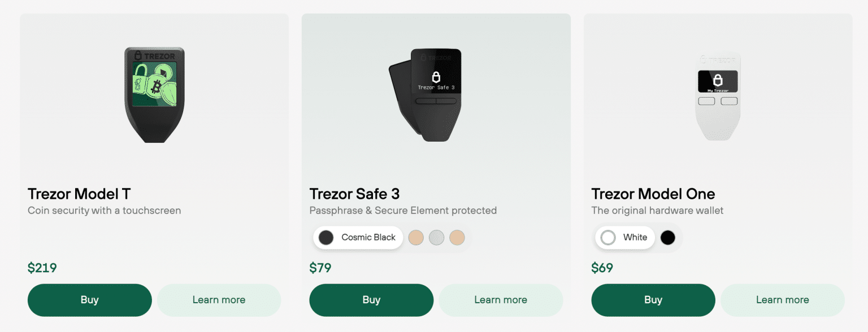Buy the Trezor Safe 3
868x332 pixels.
tap(371, 300)
